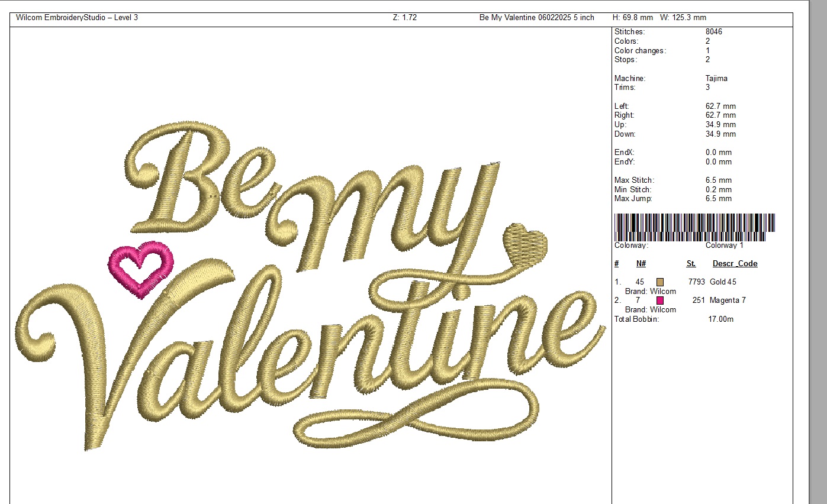827x504 pixels.
Task: Click the design name 'Be My Valentine 06022025 5 inch'
Action: click(x=536, y=18)
